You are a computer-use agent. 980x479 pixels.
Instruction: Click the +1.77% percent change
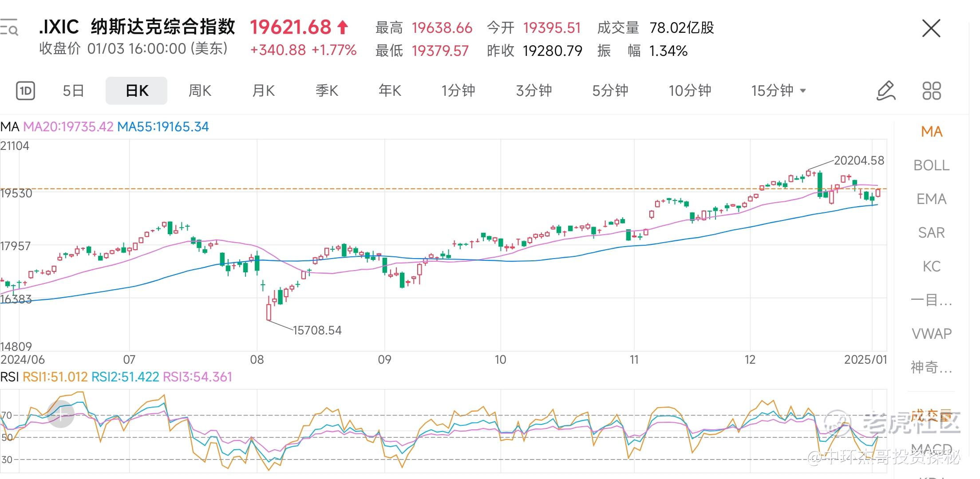point(334,50)
